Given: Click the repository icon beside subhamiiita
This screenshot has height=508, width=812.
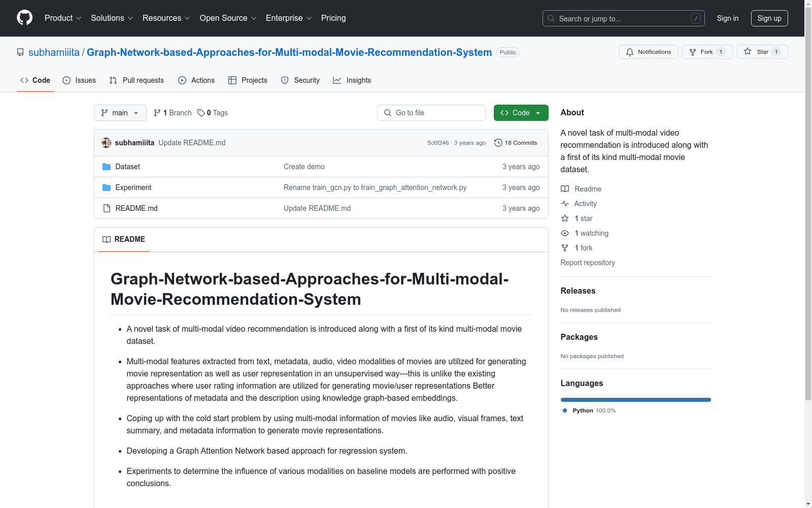Looking at the screenshot, I should (x=20, y=52).
